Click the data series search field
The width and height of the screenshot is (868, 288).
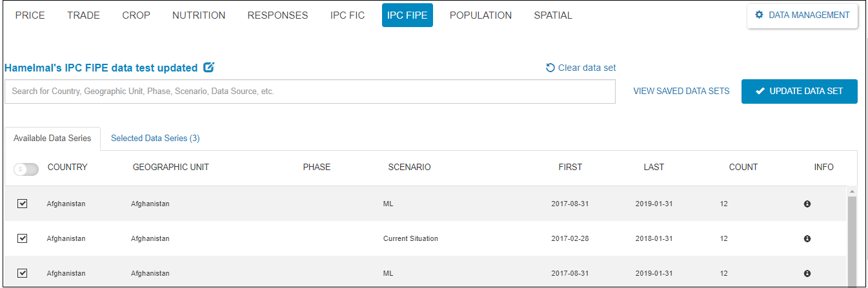pyautogui.click(x=310, y=91)
